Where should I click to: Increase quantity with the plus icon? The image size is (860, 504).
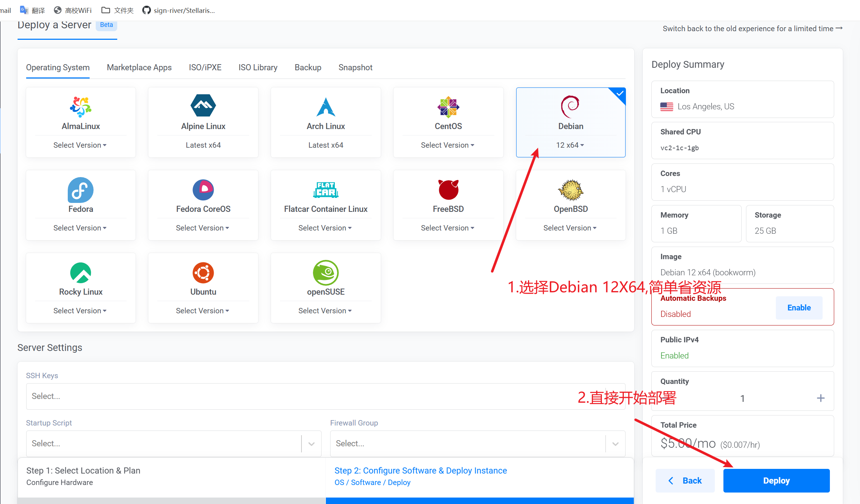point(821,398)
